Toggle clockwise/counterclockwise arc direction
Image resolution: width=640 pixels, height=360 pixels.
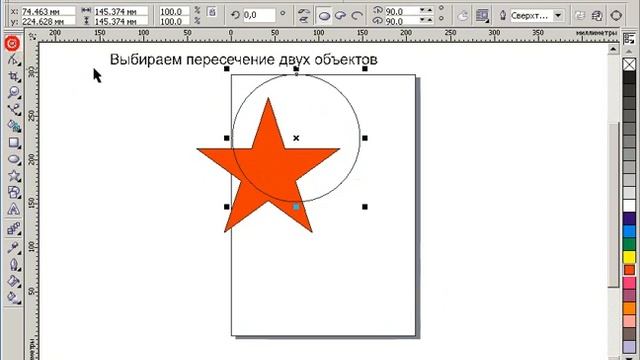pyautogui.click(x=462, y=16)
